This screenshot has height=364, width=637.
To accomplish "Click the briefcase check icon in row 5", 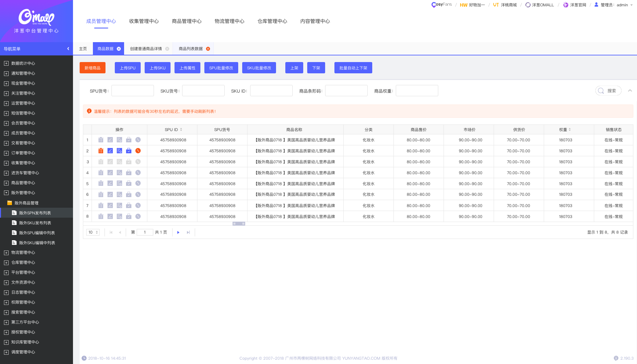I will (129, 183).
